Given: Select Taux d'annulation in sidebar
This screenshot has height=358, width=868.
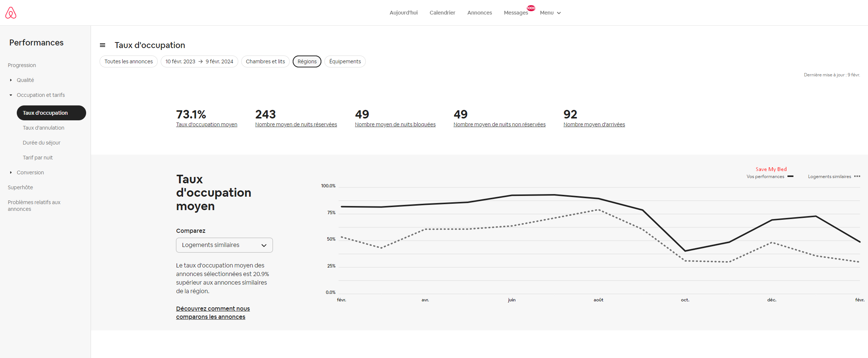Looking at the screenshot, I should point(43,128).
